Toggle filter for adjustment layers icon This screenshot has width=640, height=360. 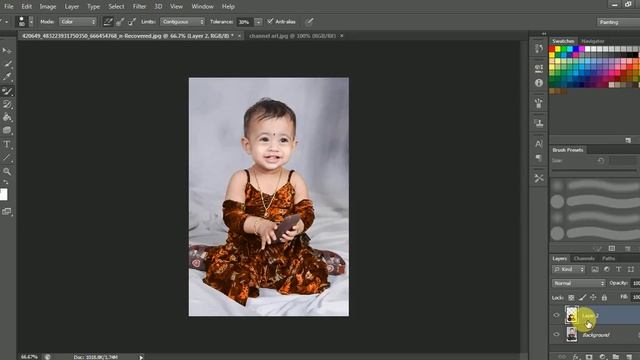click(x=607, y=269)
